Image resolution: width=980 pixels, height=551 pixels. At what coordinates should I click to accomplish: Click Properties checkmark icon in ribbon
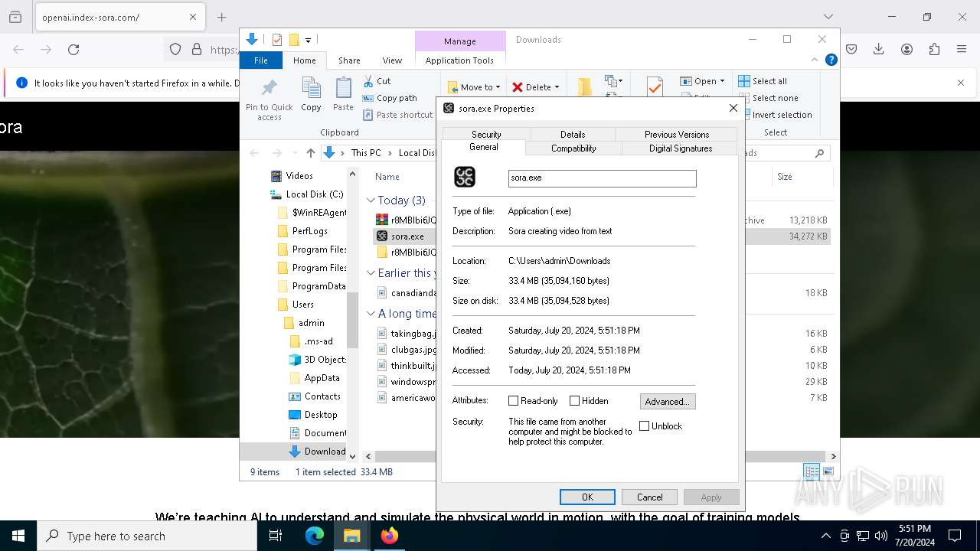[655, 86]
